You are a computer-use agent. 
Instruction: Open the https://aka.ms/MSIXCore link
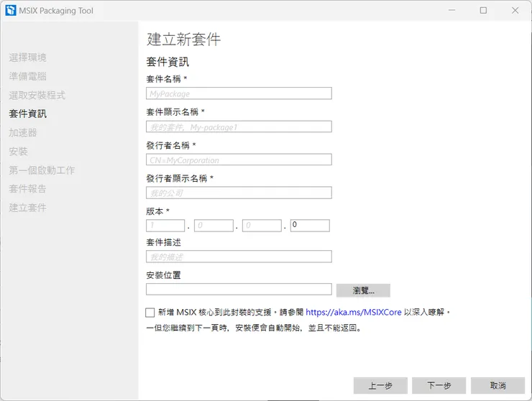point(354,312)
